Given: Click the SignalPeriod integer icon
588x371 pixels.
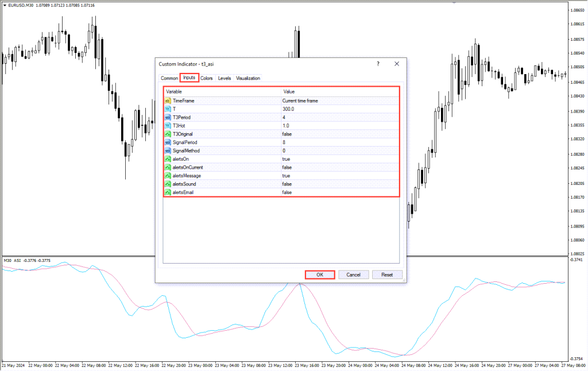Looking at the screenshot, I should [168, 142].
